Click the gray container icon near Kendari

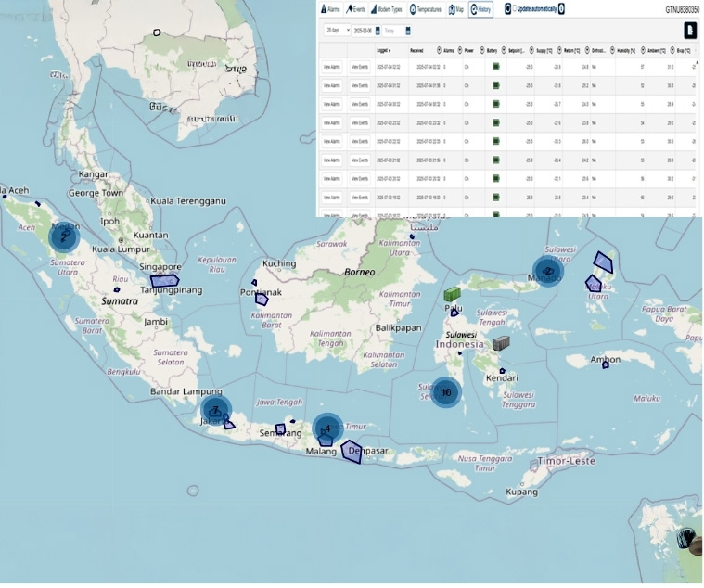[x=501, y=343]
